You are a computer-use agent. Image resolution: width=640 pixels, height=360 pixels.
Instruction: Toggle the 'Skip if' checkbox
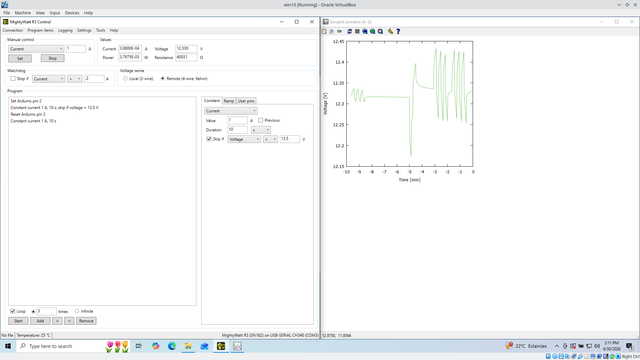[x=209, y=139]
